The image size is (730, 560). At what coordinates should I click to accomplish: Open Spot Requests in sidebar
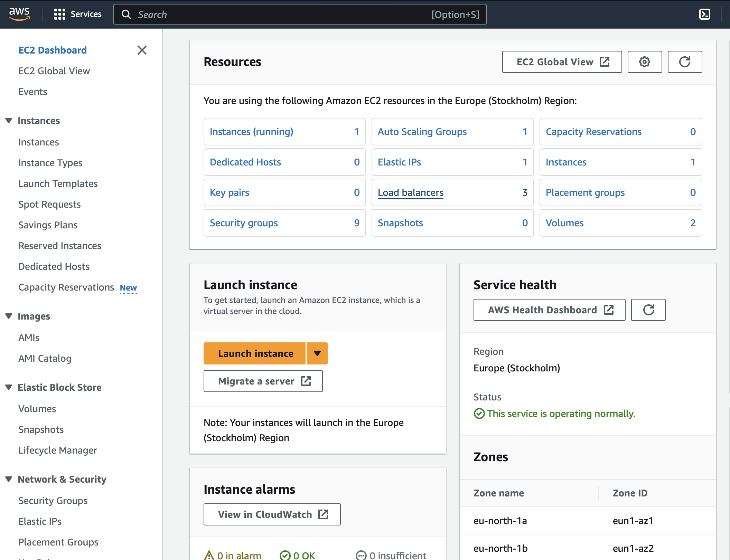[x=49, y=204]
